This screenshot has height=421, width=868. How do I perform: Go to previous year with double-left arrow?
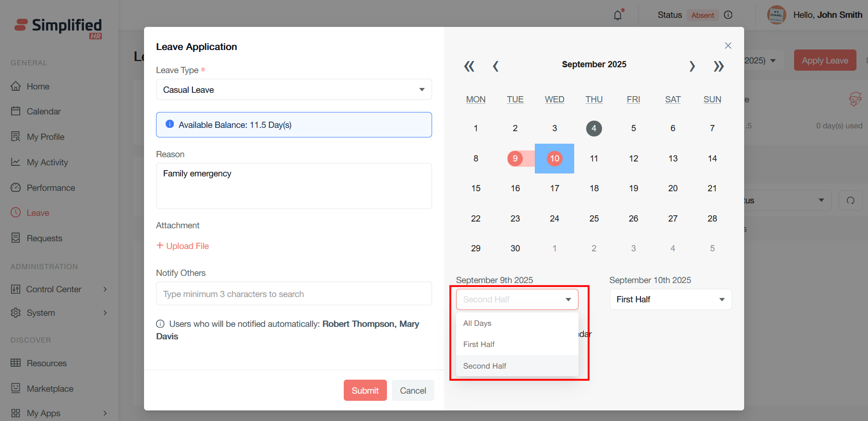[x=469, y=66]
